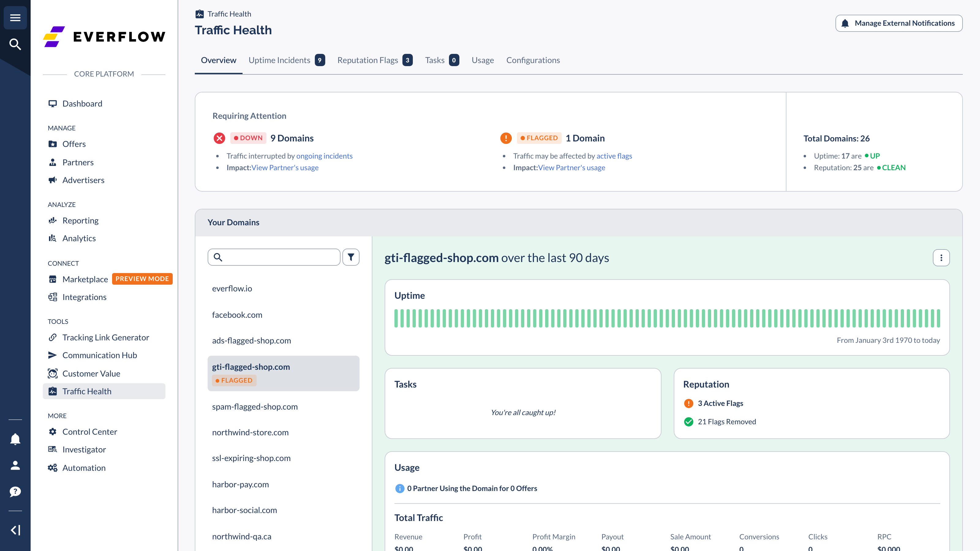Screen dimensions: 980x551
Task: Click the Integrations icon
Action: (52, 297)
